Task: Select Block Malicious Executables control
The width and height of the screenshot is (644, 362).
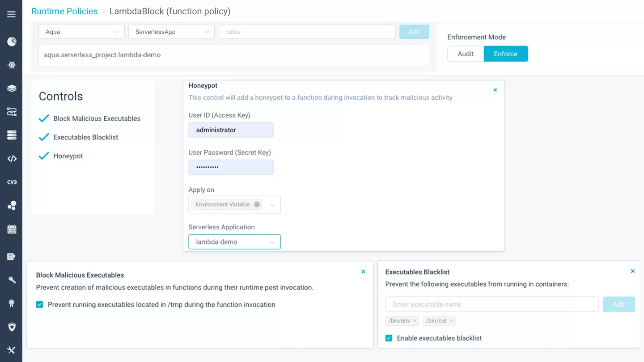Action: pyautogui.click(x=89, y=118)
